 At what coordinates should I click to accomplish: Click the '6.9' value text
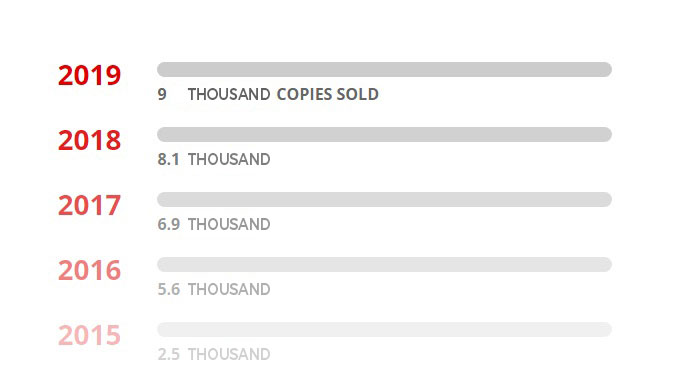click(x=168, y=224)
